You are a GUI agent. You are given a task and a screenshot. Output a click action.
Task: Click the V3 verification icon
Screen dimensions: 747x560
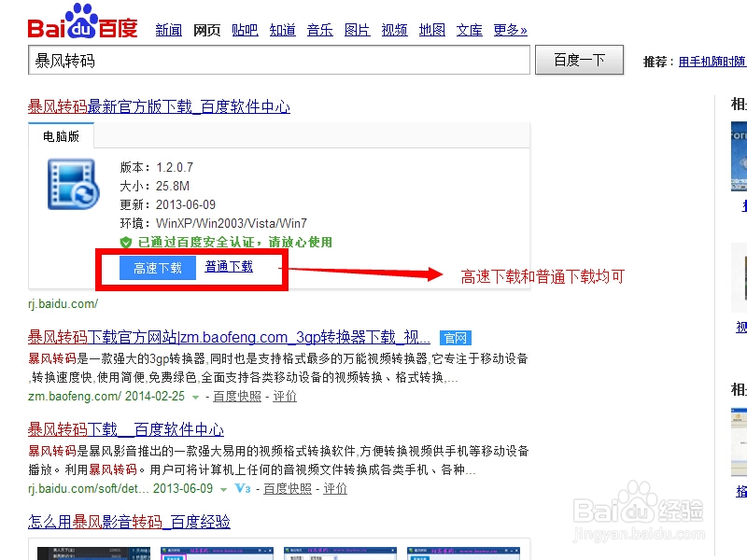(243, 488)
